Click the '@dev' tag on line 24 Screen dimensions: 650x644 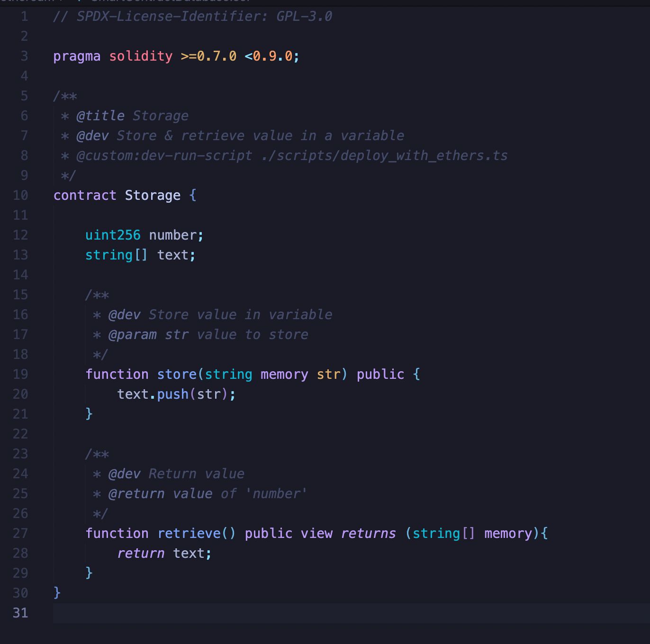pos(125,474)
